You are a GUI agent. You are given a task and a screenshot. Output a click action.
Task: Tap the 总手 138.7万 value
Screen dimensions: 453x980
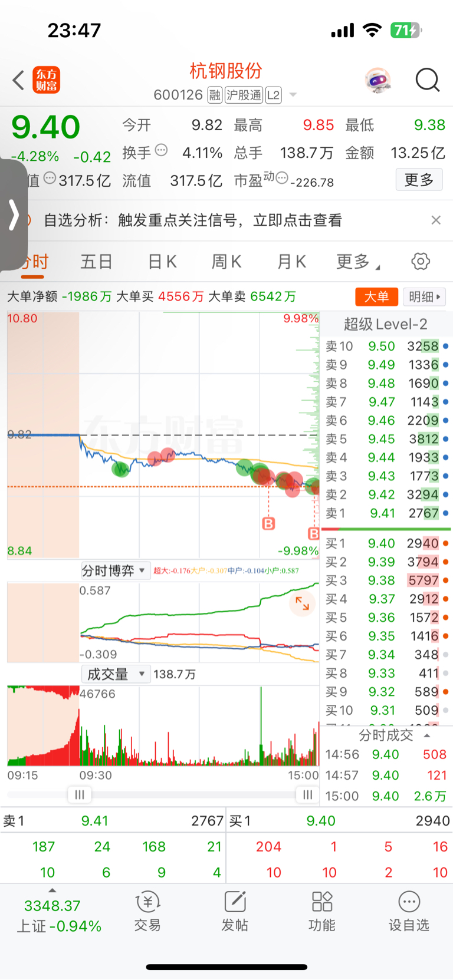tap(306, 153)
